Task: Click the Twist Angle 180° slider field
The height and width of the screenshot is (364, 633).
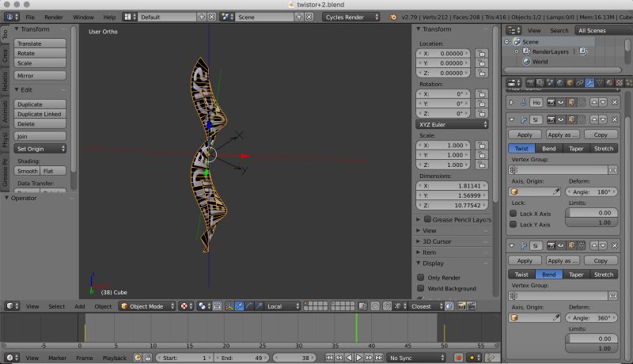Action: pyautogui.click(x=591, y=192)
